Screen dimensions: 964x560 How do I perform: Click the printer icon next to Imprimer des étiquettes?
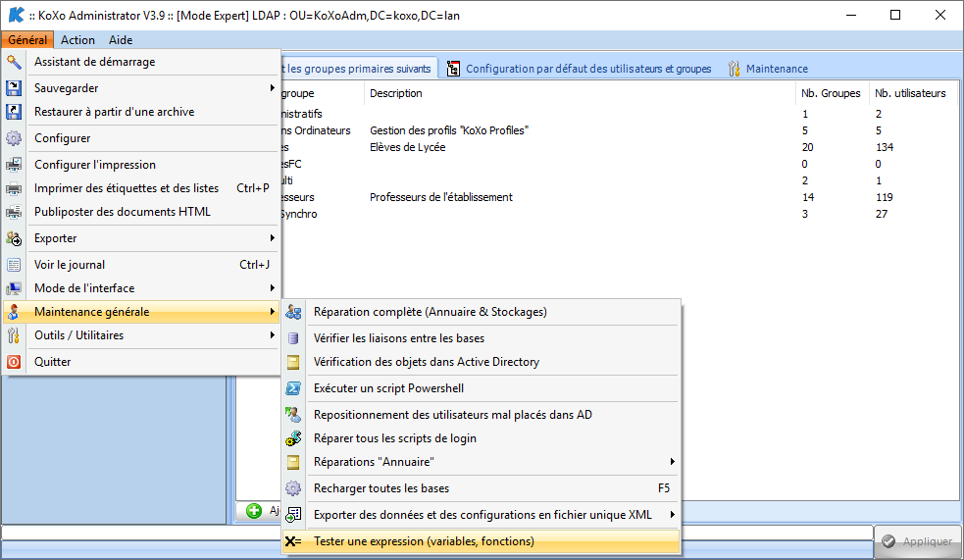(14, 188)
